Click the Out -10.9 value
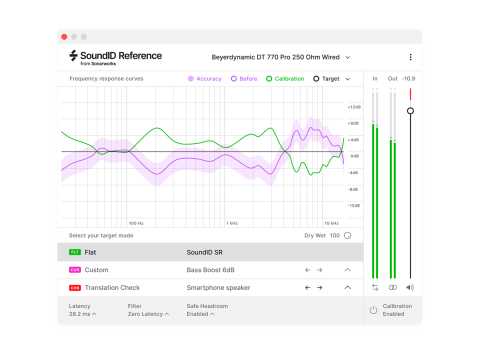This screenshot has height=360, width=480. (408, 79)
